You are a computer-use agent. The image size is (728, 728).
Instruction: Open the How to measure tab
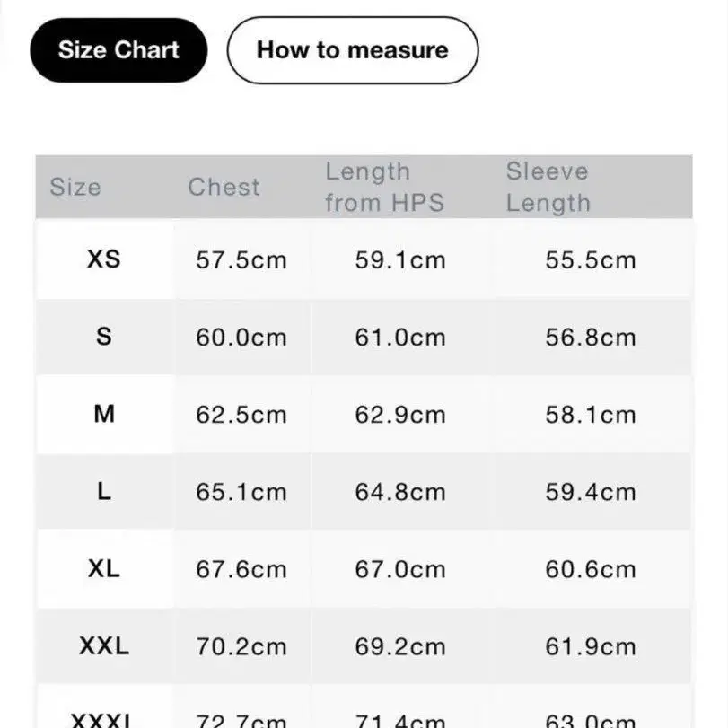(x=353, y=50)
